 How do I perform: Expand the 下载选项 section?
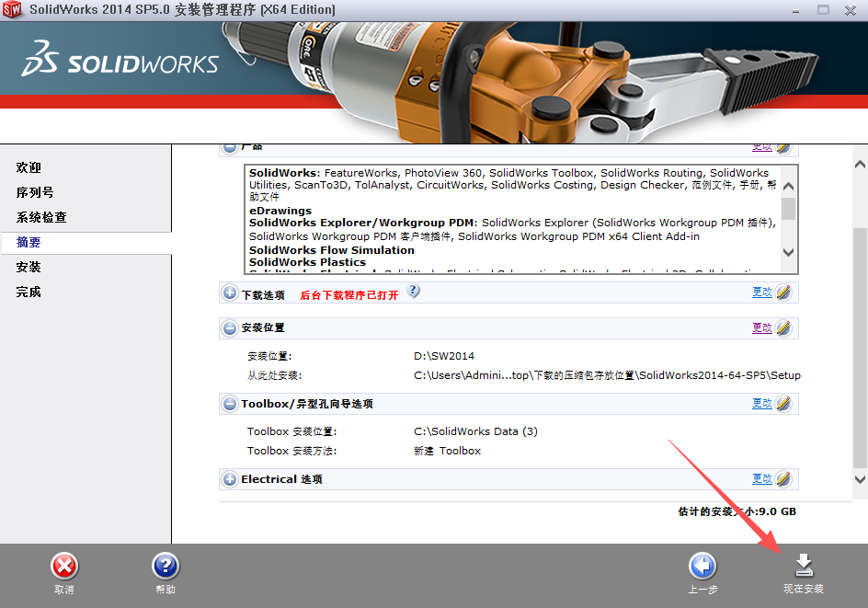(x=229, y=292)
